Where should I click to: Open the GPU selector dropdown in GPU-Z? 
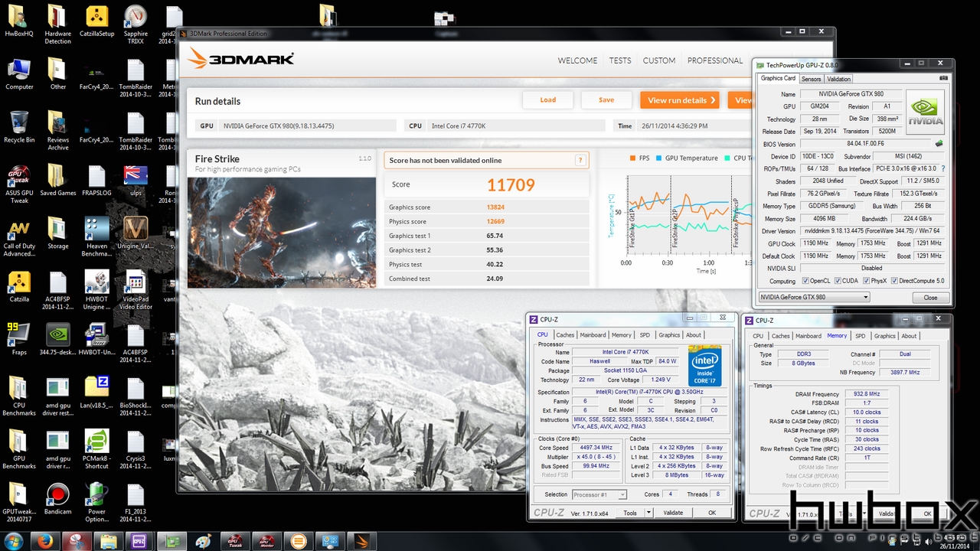pyautogui.click(x=814, y=297)
